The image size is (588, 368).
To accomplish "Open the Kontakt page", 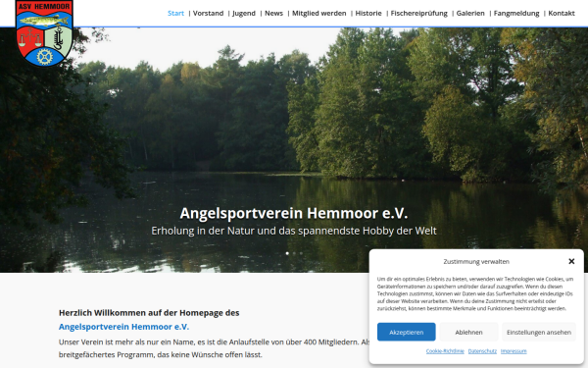I will (x=562, y=13).
